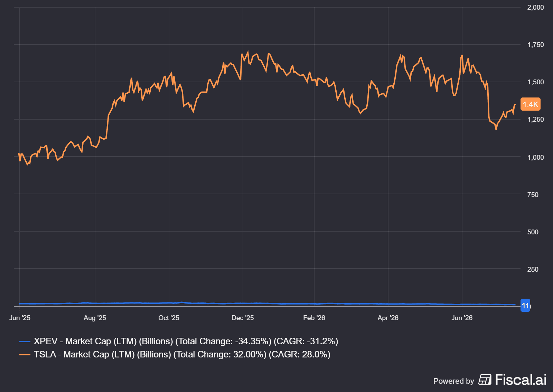This screenshot has width=553, height=392.
Task: Click the 1,500 y-axis label
Action: [535, 82]
